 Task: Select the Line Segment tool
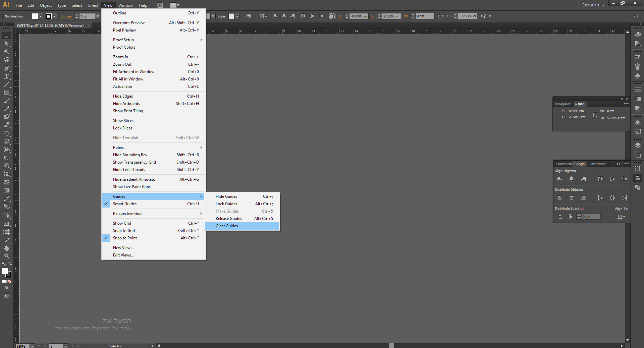[7, 84]
